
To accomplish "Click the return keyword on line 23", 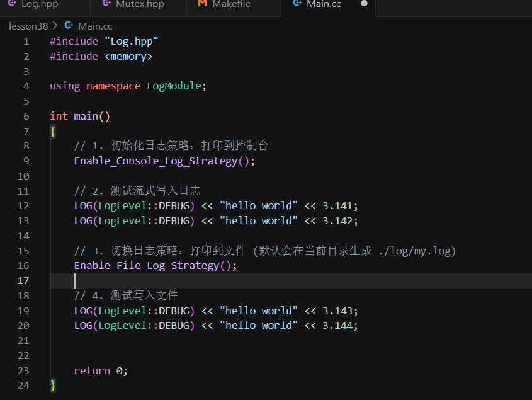I will 92,370.
